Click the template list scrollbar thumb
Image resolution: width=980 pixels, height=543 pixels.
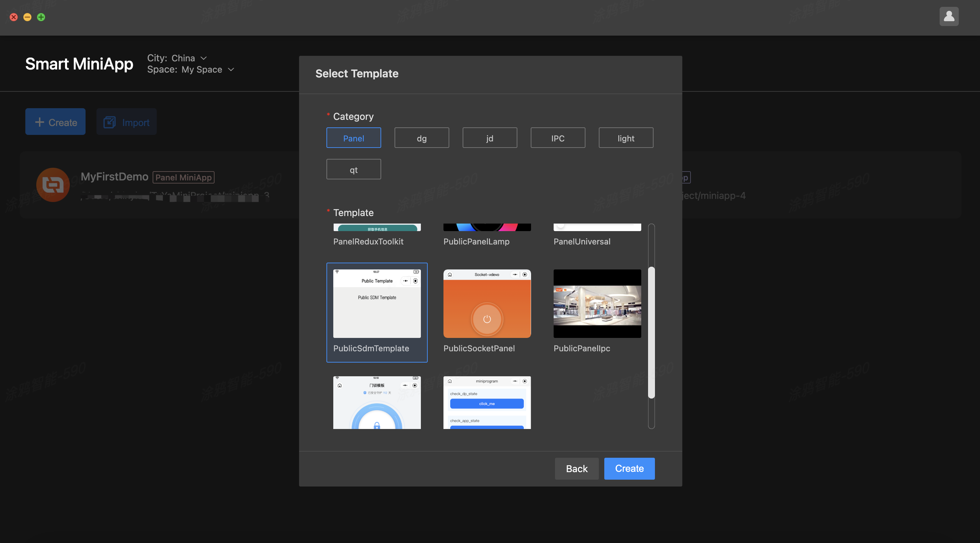point(651,332)
